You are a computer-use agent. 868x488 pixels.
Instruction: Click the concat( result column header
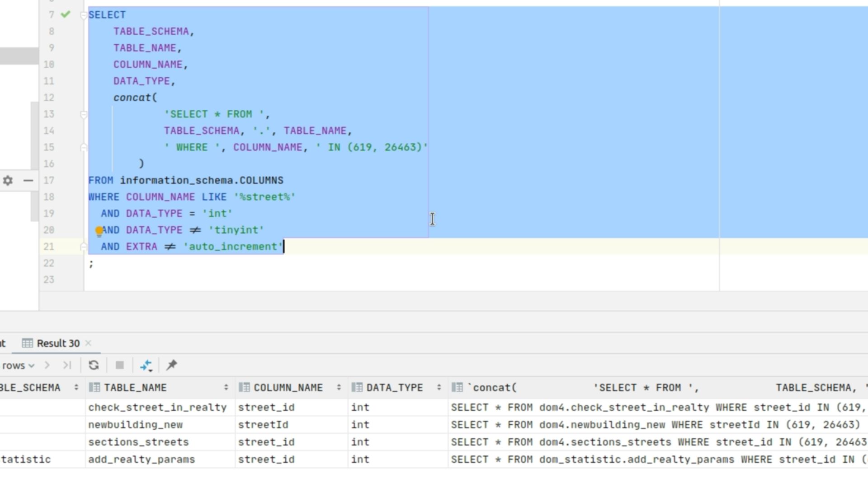point(658,388)
